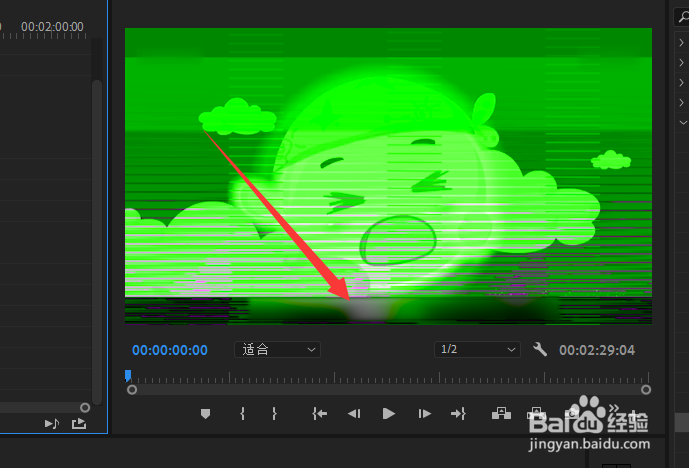The width and height of the screenshot is (689, 468).
Task: Click the left panel vertical scrollbar
Action: [x=97, y=242]
